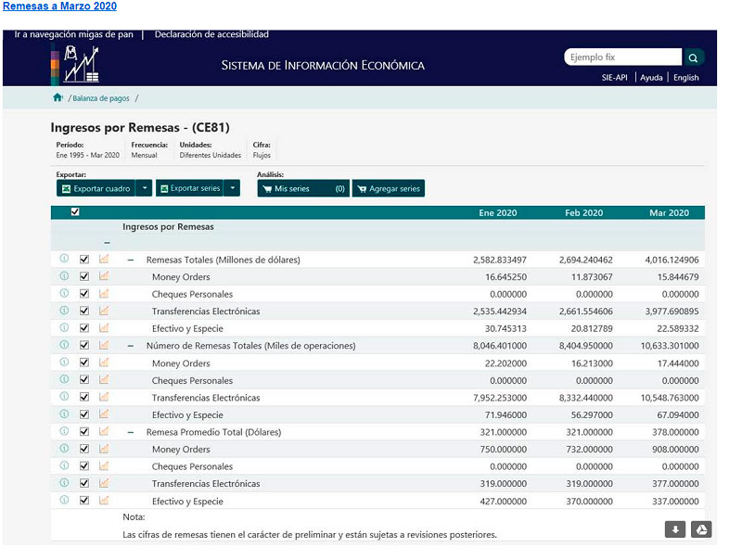Click info icon for Remesas Totales row
The height and width of the screenshot is (560, 742).
[64, 260]
